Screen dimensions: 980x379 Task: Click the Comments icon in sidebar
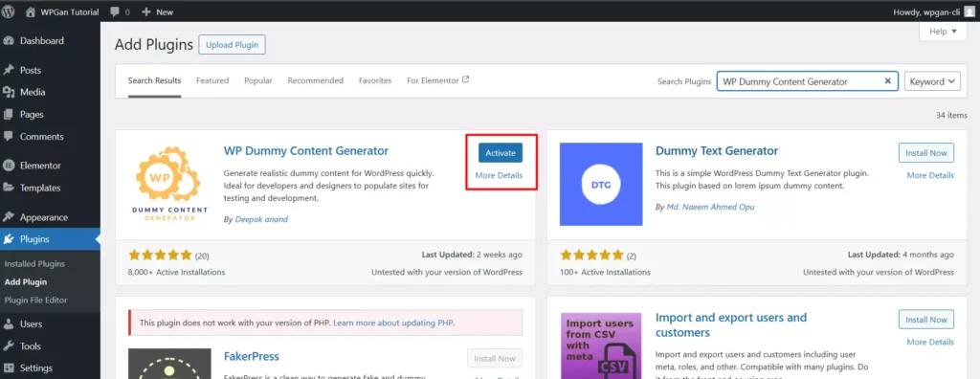click(9, 136)
